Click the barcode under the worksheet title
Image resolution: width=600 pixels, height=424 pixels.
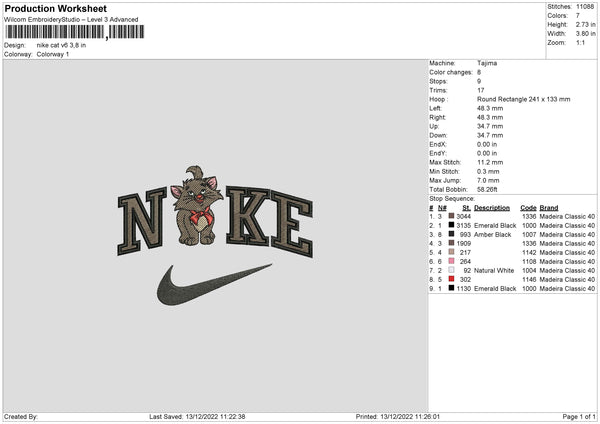[75, 32]
